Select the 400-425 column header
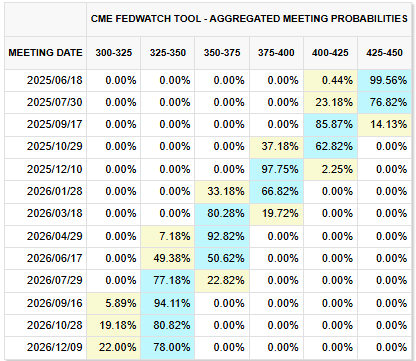 tap(330, 53)
